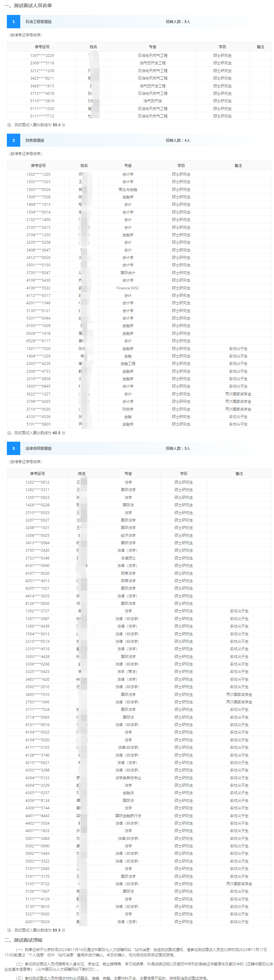Click the 60.5 分 cutoff score note
The height and width of the screenshot is (980, 274).
(59, 433)
